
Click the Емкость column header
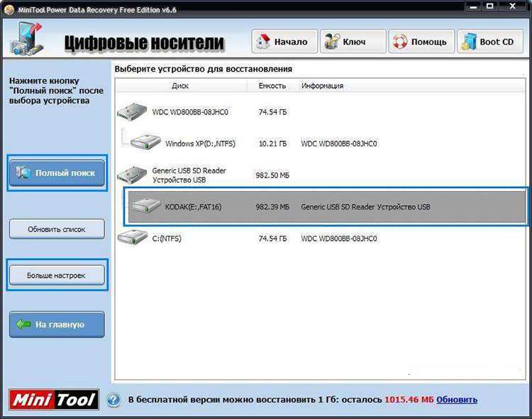[x=272, y=86]
